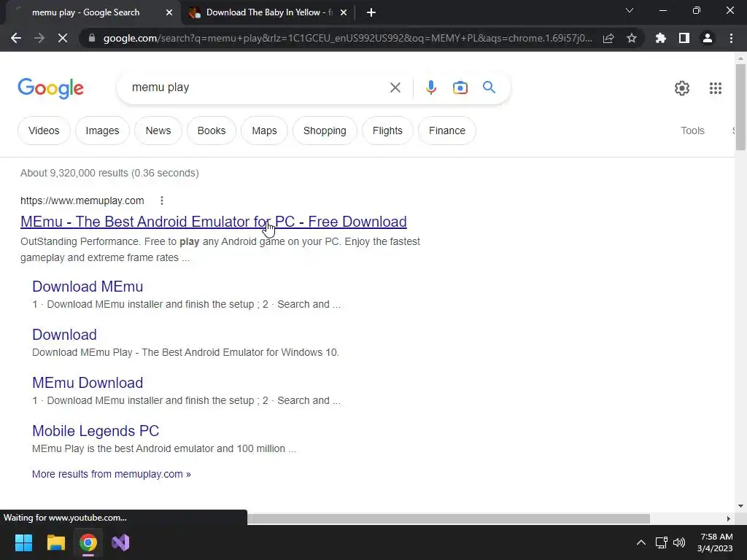The width and height of the screenshot is (747, 560).
Task: Clear the search box text
Action: point(395,87)
